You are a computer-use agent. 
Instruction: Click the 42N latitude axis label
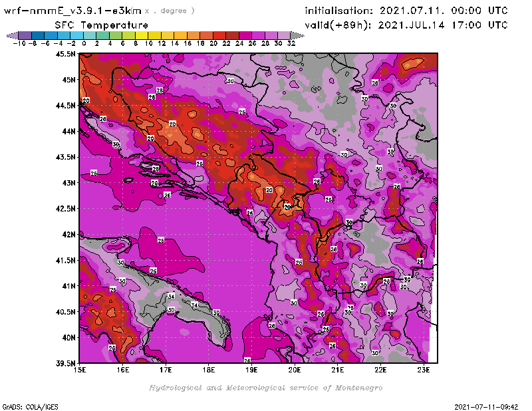tap(68, 235)
